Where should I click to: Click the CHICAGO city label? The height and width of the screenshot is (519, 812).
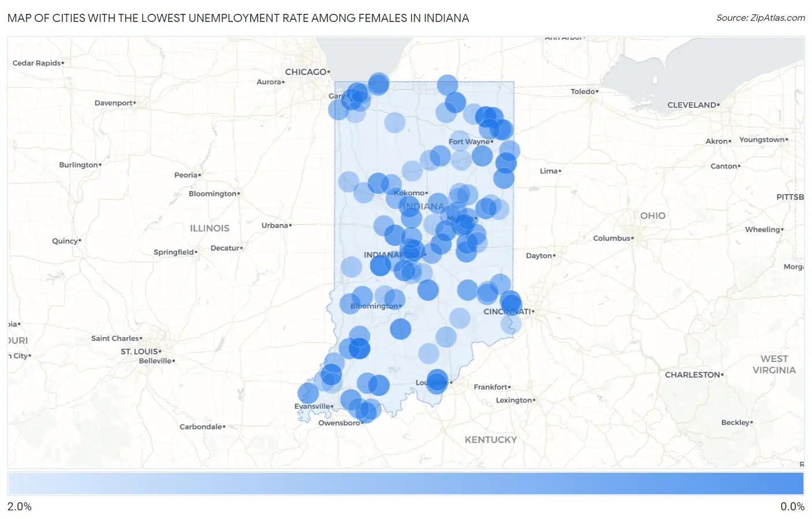(x=306, y=72)
